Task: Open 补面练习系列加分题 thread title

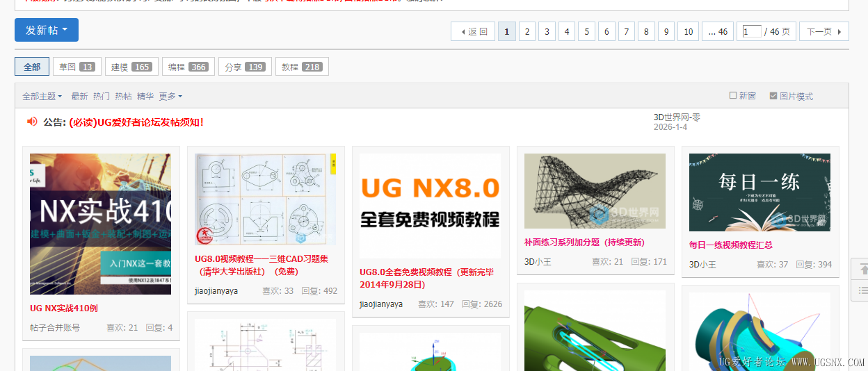Action: (584, 242)
